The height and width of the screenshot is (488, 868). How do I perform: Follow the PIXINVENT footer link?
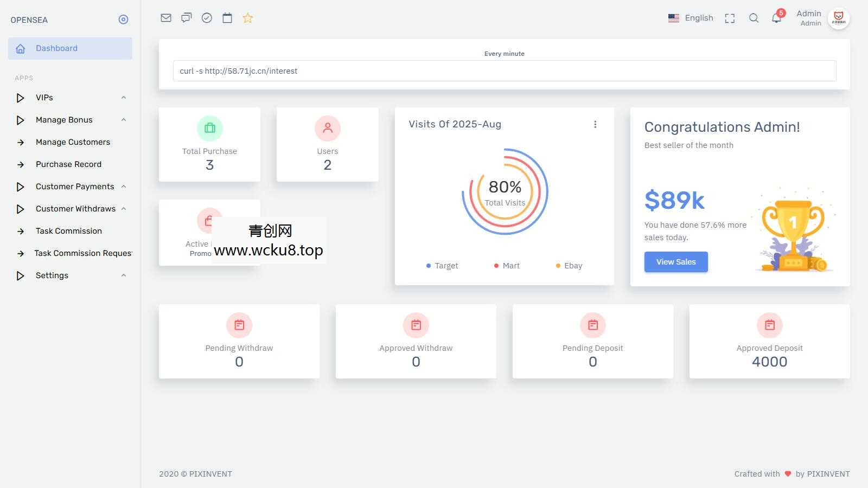point(210,474)
